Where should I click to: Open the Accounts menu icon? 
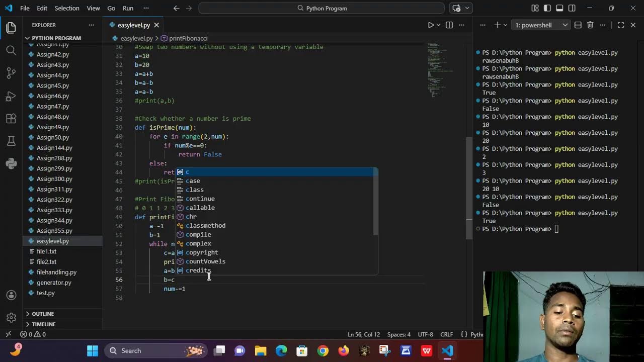click(11, 295)
